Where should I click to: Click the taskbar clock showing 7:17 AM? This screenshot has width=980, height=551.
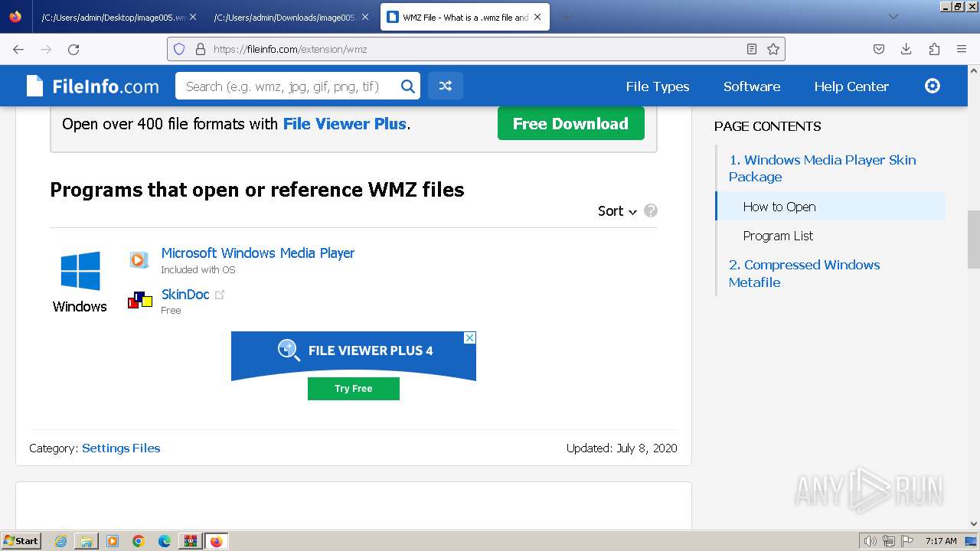[941, 541]
